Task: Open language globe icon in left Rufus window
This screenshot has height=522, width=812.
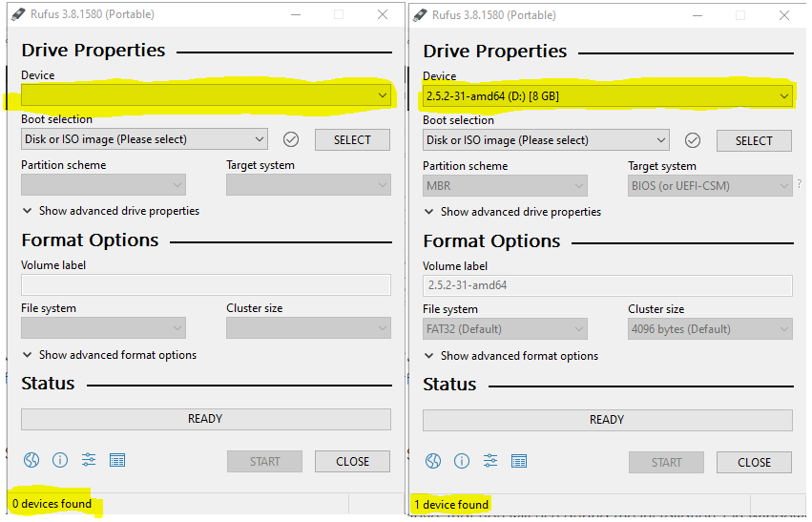Action: [31, 460]
